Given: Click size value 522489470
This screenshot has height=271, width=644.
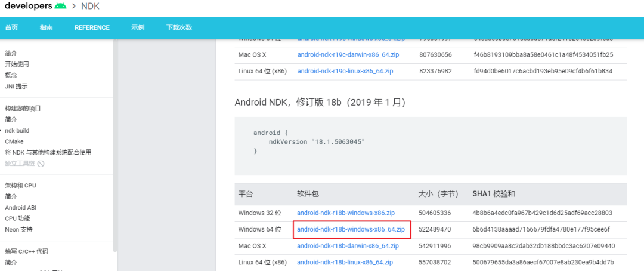Looking at the screenshot, I should pos(435,229).
